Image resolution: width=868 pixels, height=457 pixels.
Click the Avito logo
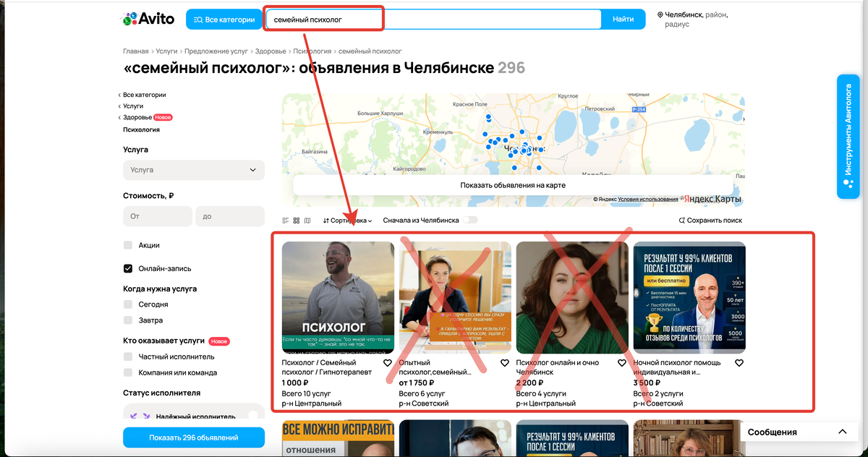pyautogui.click(x=148, y=20)
